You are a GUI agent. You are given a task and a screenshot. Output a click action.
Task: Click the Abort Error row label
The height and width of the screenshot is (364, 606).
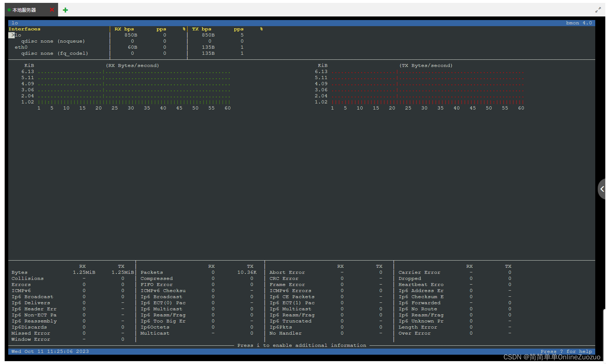(287, 272)
